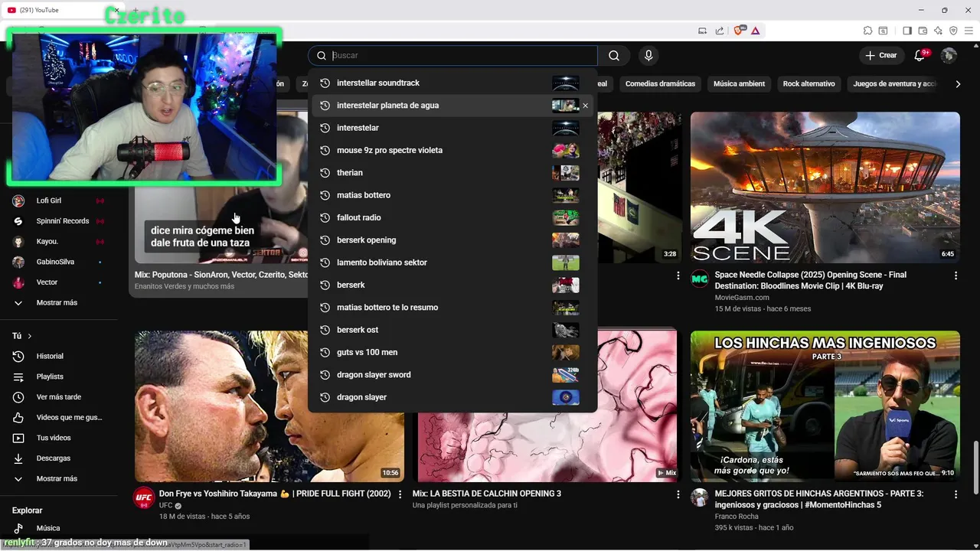The height and width of the screenshot is (551, 980).
Task: Open Leo AI assistant sparkle icon
Action: tap(938, 31)
